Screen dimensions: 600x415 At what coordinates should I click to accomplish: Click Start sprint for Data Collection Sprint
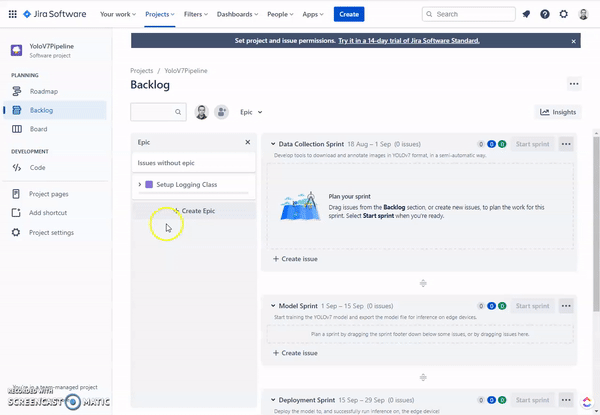[532, 144]
